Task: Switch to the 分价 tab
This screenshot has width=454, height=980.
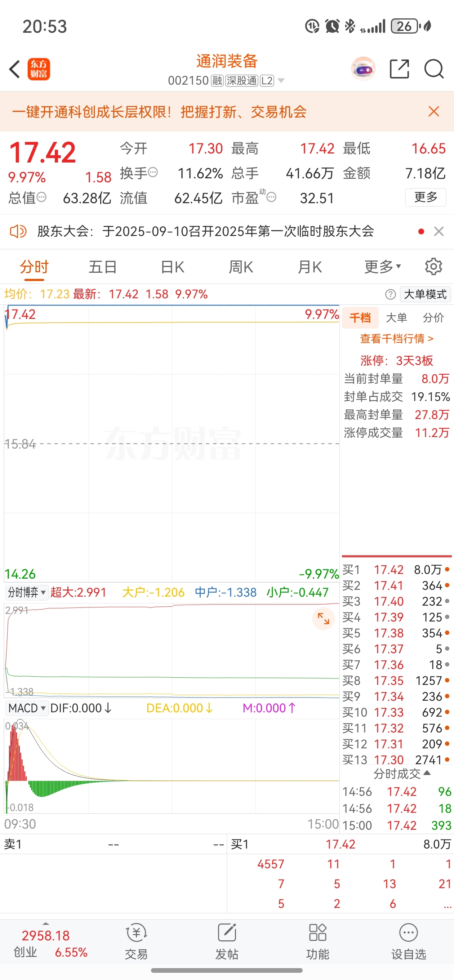Action: [433, 318]
